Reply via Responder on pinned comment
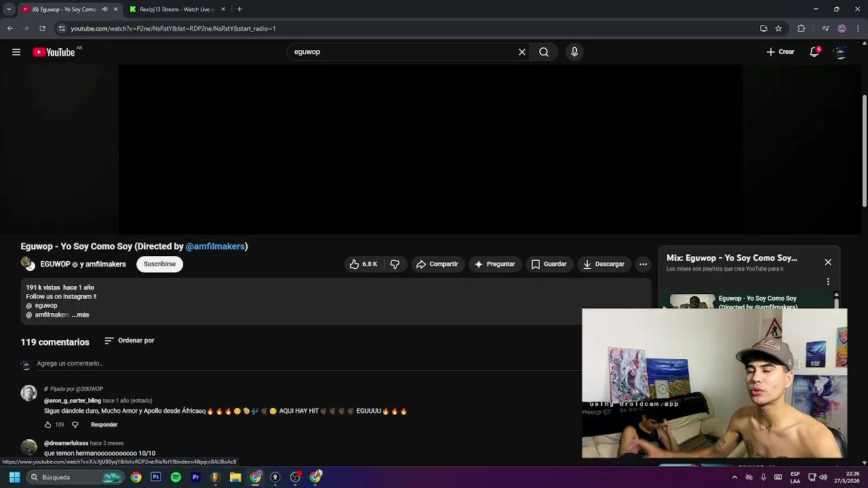This screenshot has width=868, height=488. tap(104, 425)
